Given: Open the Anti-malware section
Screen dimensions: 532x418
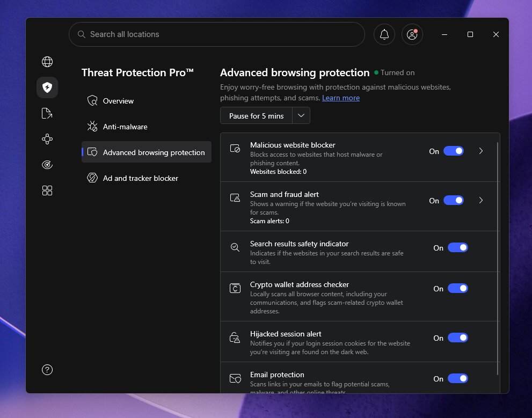Looking at the screenshot, I should (x=146, y=127).
